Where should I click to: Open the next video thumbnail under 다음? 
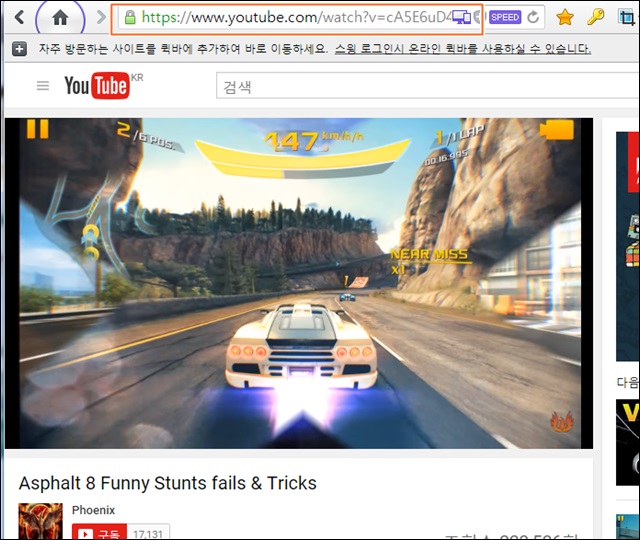tap(628, 442)
